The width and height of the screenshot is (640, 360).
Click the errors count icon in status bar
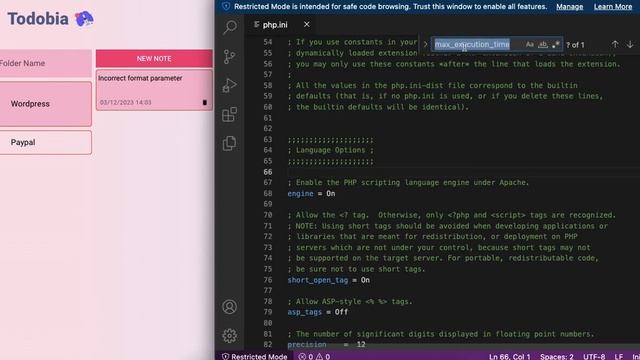tap(302, 356)
